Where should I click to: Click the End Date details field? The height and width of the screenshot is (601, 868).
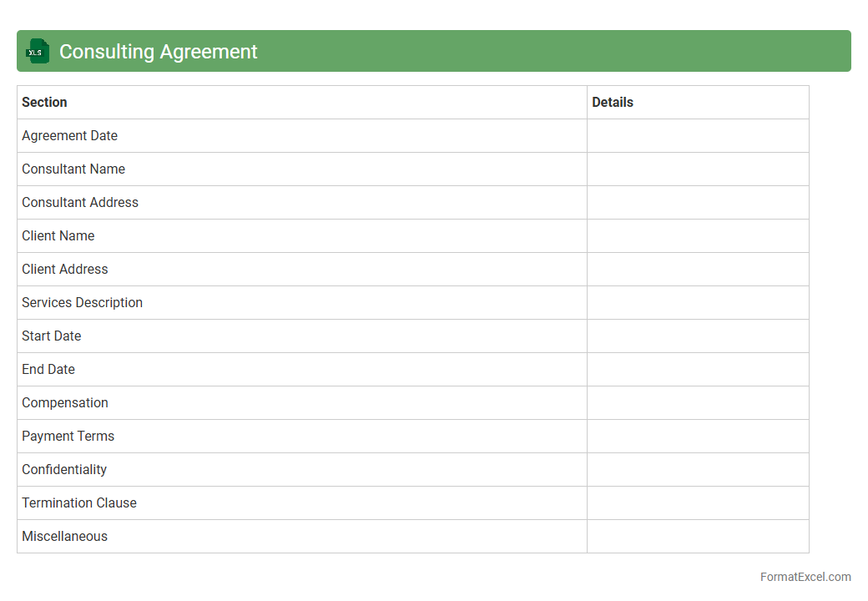tap(698, 369)
